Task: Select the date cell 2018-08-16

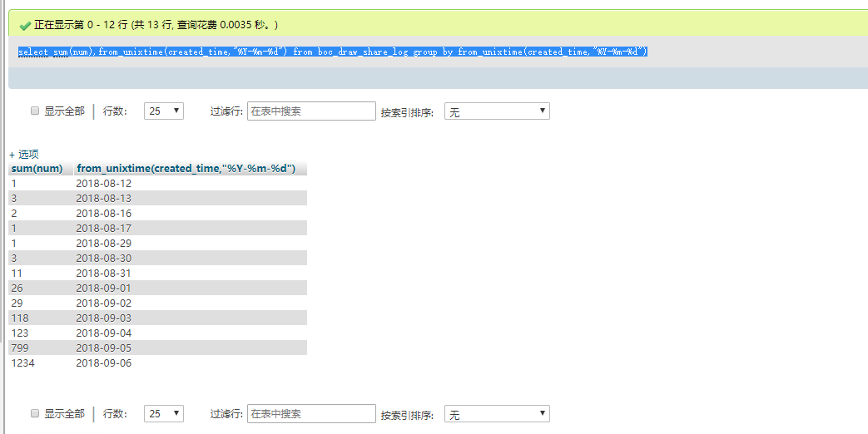Action: (x=104, y=213)
